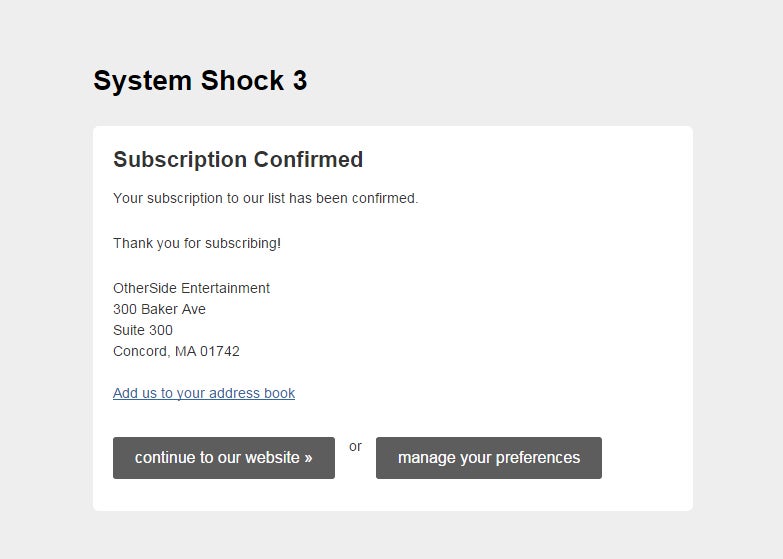Open the 'Add us to your address book' link
This screenshot has height=559, width=783.
204,393
